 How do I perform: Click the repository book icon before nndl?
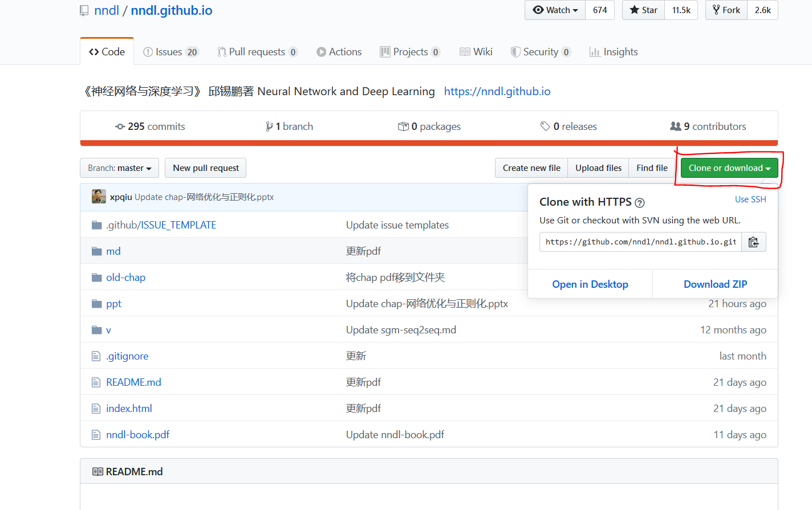tap(85, 10)
